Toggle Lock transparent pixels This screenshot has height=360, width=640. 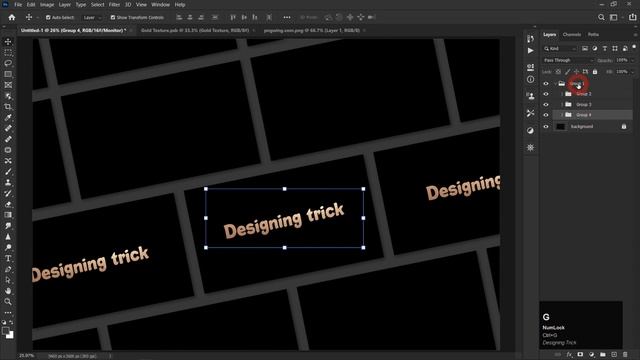(558, 72)
